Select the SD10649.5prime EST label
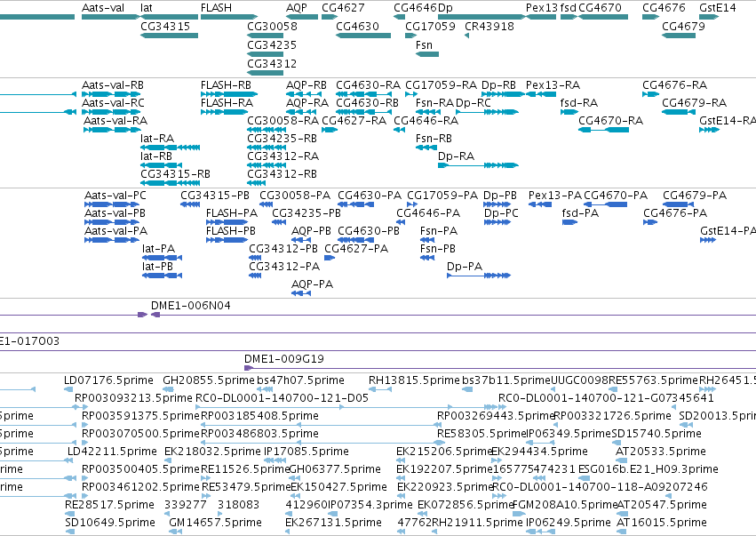Image resolution: width=756 pixels, height=536 pixels. (x=110, y=523)
